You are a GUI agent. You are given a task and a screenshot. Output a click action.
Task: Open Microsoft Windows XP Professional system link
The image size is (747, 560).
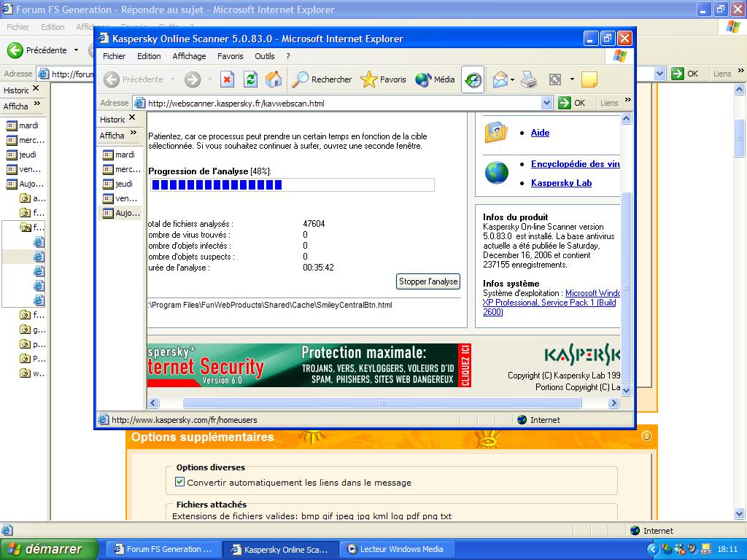tap(551, 303)
